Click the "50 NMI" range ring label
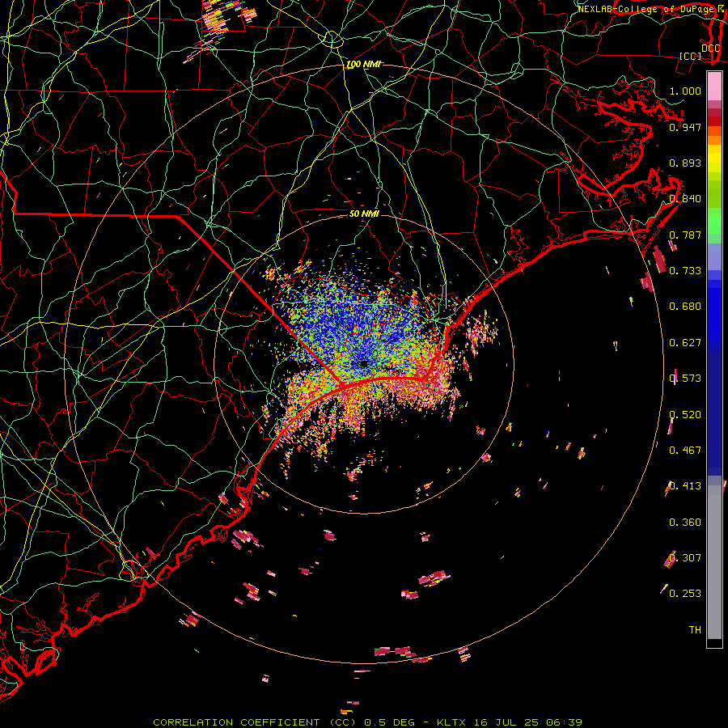Image resolution: width=728 pixels, height=728 pixels. pyautogui.click(x=364, y=214)
